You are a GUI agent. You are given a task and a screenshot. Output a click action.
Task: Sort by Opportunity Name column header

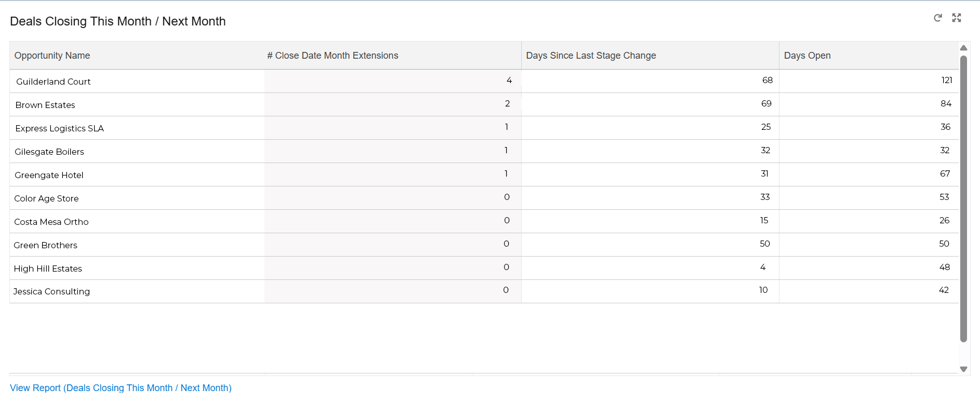coord(52,56)
